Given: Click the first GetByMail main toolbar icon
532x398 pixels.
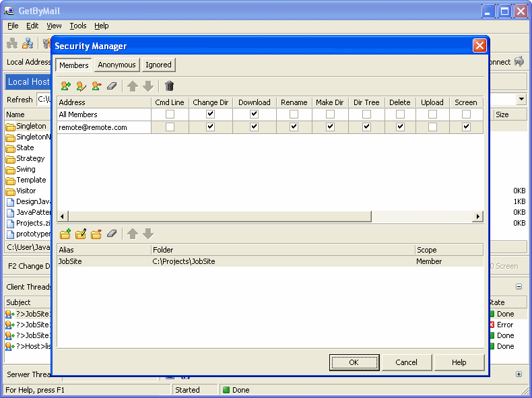Looking at the screenshot, I should coord(12,43).
